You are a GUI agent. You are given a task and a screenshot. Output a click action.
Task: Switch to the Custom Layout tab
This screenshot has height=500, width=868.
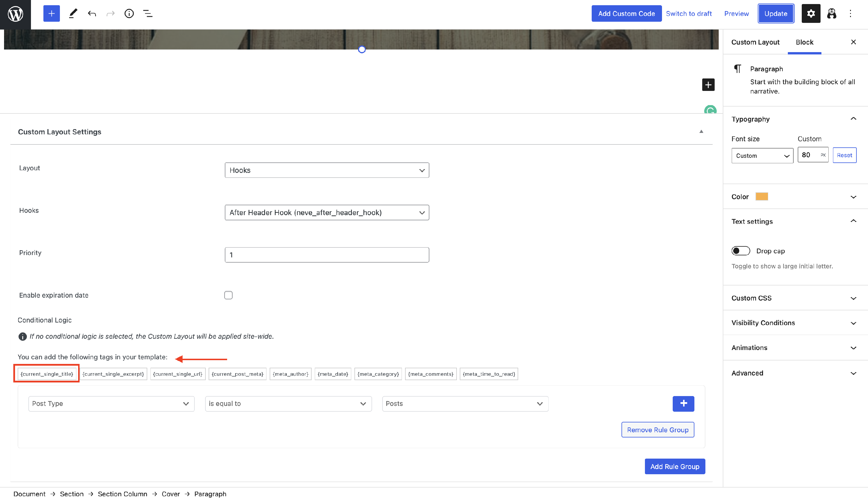click(x=755, y=42)
